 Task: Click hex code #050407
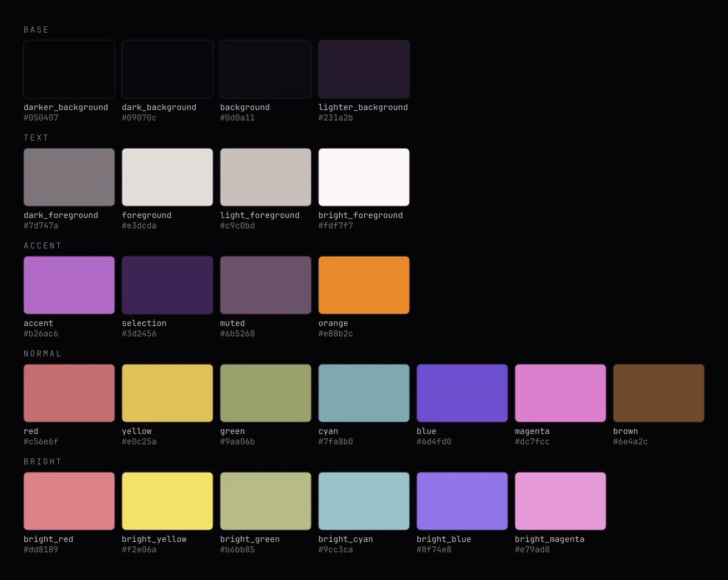point(41,118)
